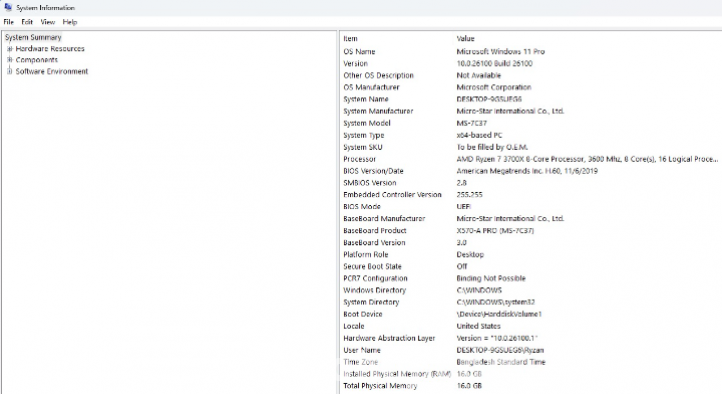Image resolution: width=722 pixels, height=394 pixels.
Task: Select the System Type row label
Action: [x=363, y=135]
